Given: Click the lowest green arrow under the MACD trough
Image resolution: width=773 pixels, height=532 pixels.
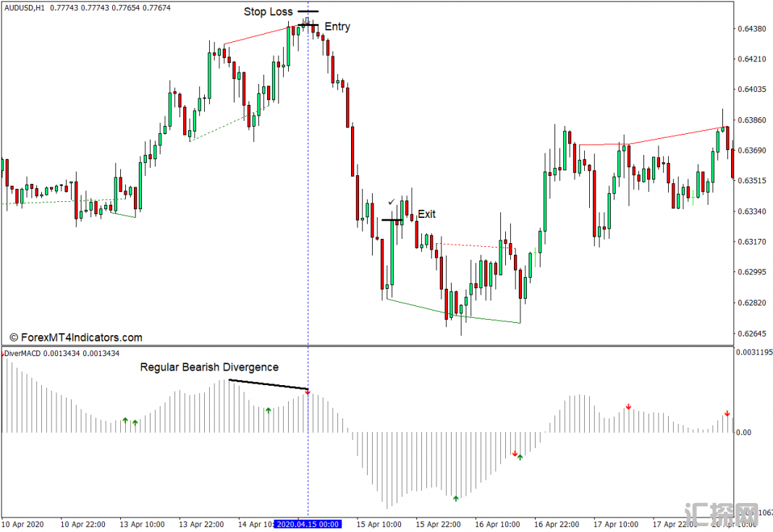Looking at the screenshot, I should (456, 498).
